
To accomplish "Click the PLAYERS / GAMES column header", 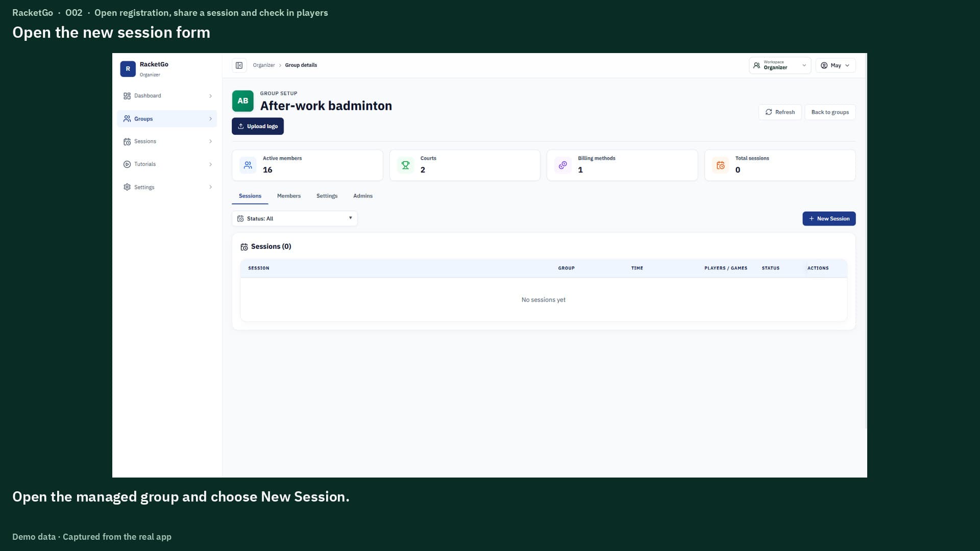I will [x=726, y=268].
